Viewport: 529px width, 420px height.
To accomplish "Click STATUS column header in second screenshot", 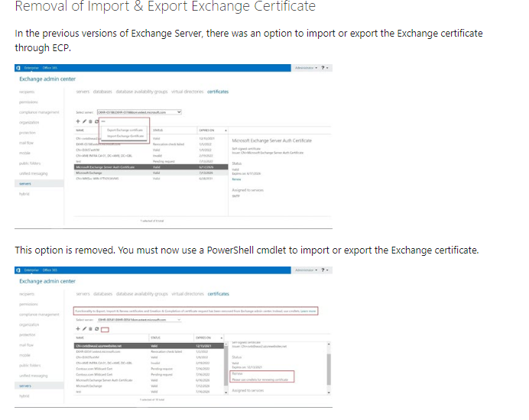I will coord(155,338).
